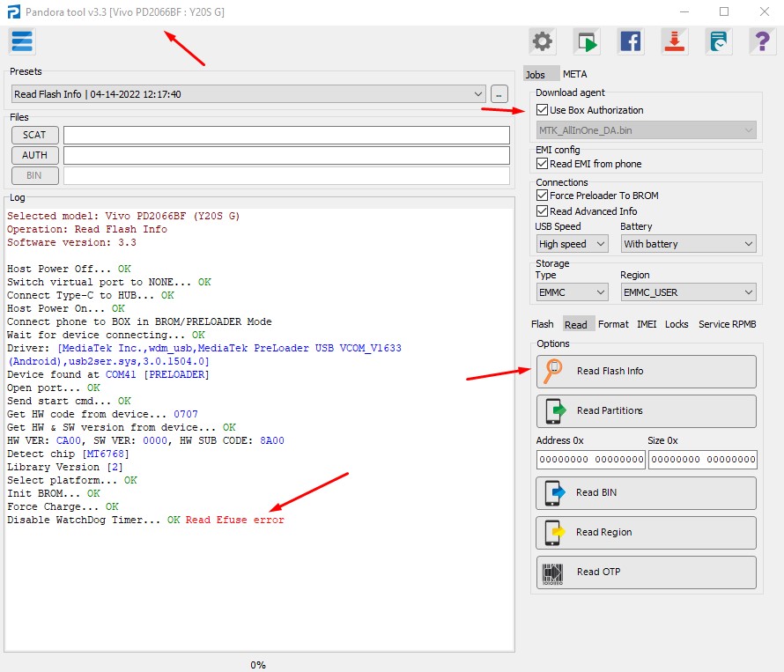Open the teal support chat icon
784x672 pixels.
(x=718, y=41)
